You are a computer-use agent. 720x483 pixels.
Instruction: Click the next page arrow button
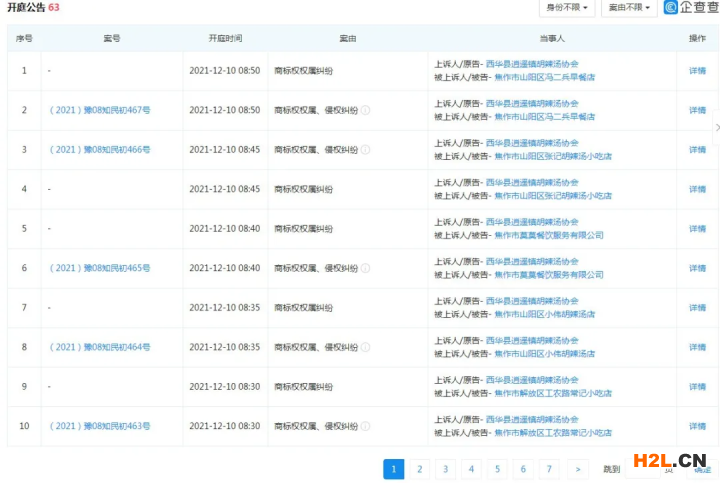[576, 468]
